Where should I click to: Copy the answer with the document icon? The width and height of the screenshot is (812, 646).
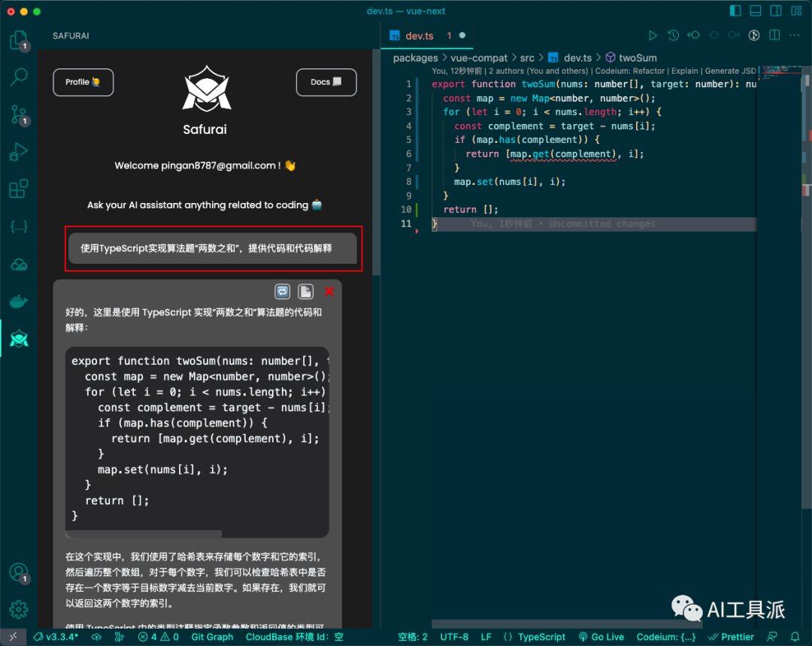(x=305, y=292)
